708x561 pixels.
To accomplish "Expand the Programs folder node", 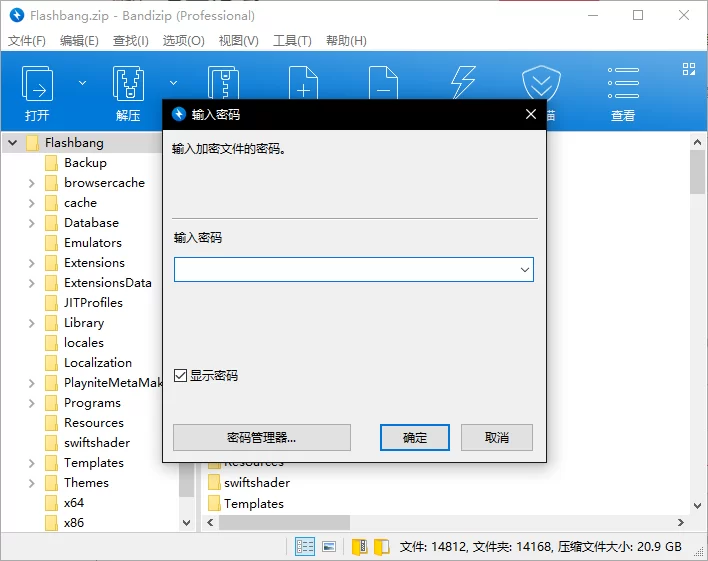I will pyautogui.click(x=31, y=403).
